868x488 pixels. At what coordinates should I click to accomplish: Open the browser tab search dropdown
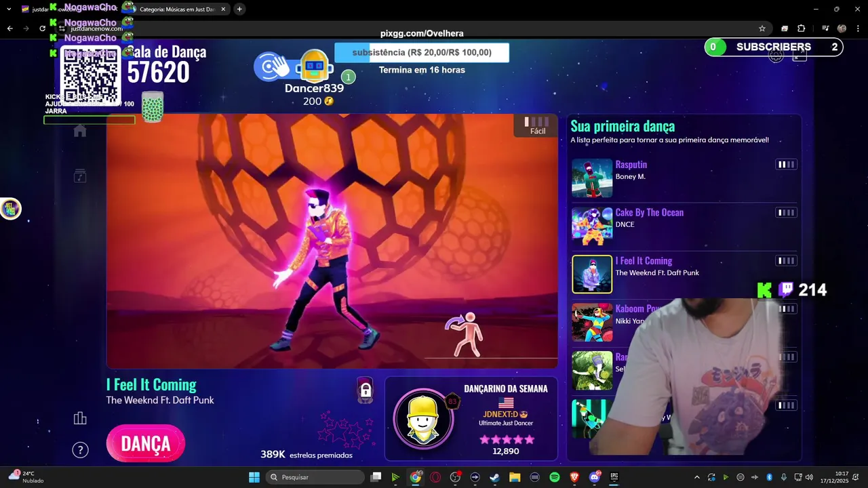9,9
